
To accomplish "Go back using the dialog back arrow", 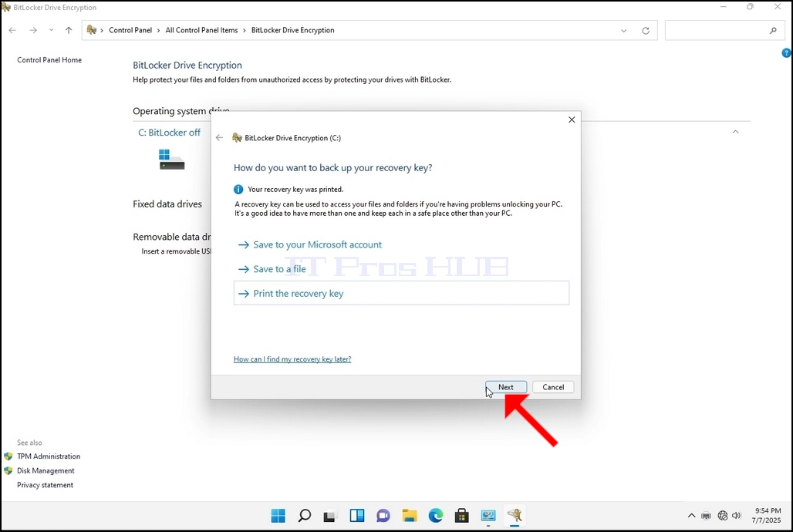I will (x=219, y=137).
